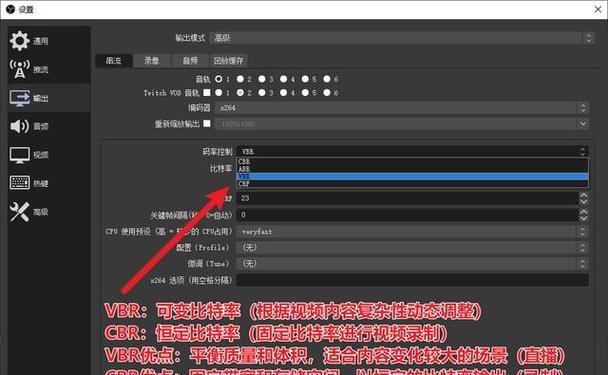The width and height of the screenshot is (608, 375).
Task: Open the 视频 (Video) settings section
Action: click(49, 155)
